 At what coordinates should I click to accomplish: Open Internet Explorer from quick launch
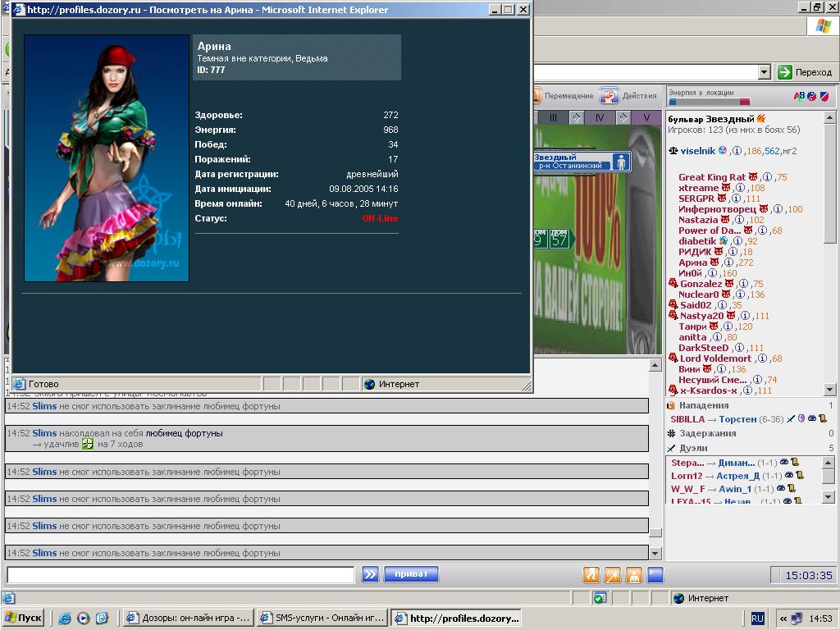[x=64, y=619]
